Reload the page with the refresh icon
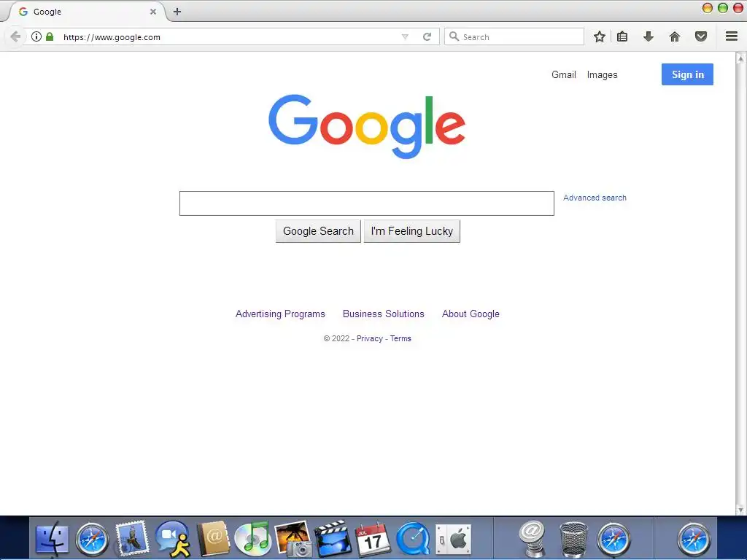Image resolution: width=747 pixels, height=560 pixels. coord(427,36)
